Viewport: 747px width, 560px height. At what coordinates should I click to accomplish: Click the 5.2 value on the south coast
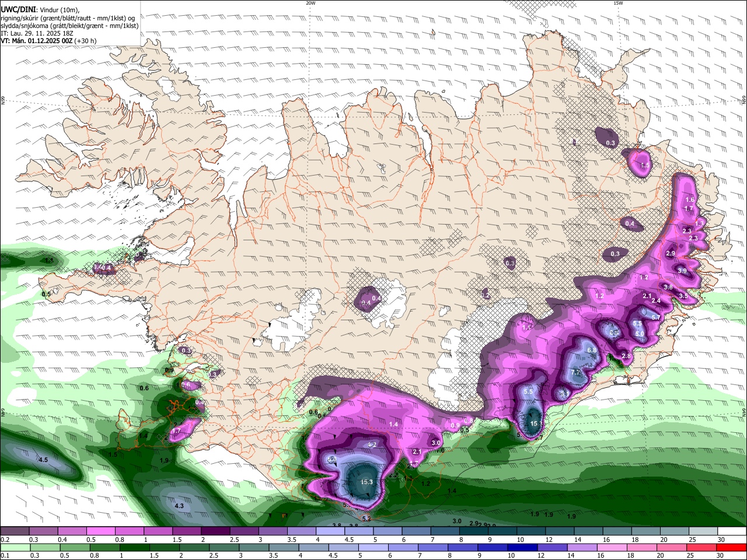366,518
